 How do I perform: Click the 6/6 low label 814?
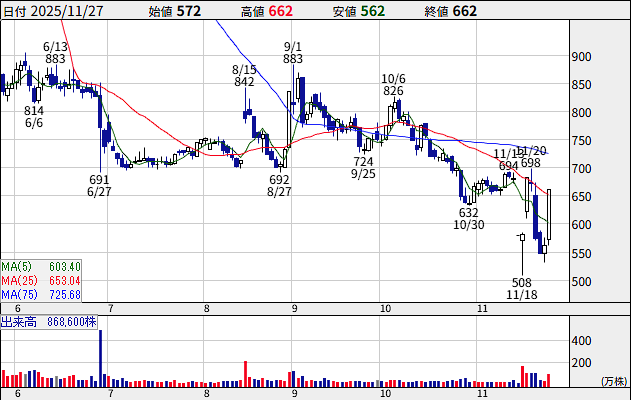[x=34, y=110]
